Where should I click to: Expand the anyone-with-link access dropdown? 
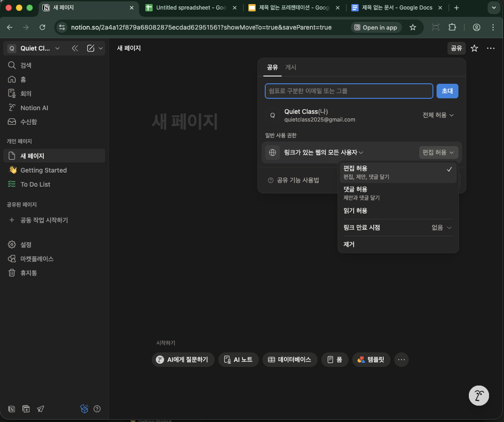point(324,153)
